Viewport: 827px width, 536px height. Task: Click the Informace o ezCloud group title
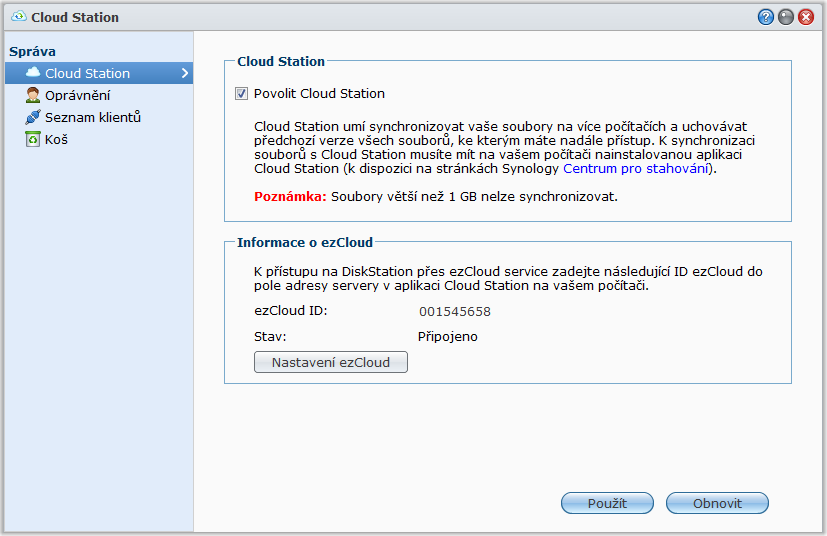[305, 242]
